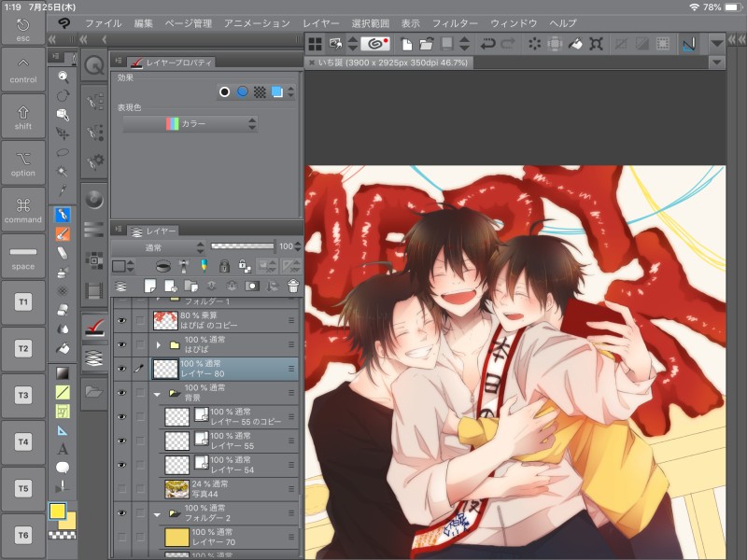Toggle the Lock layer padlock
This screenshot has width=747, height=560.
tap(224, 266)
